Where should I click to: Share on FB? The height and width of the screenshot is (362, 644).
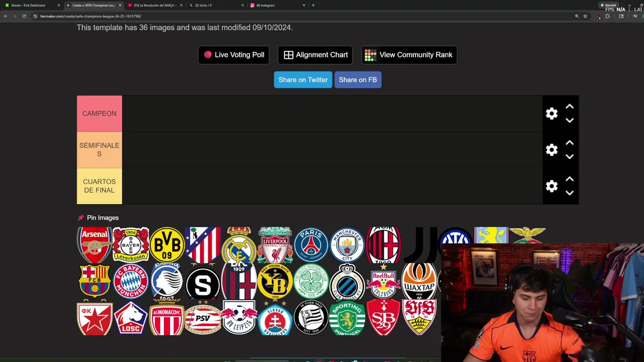pyautogui.click(x=358, y=80)
